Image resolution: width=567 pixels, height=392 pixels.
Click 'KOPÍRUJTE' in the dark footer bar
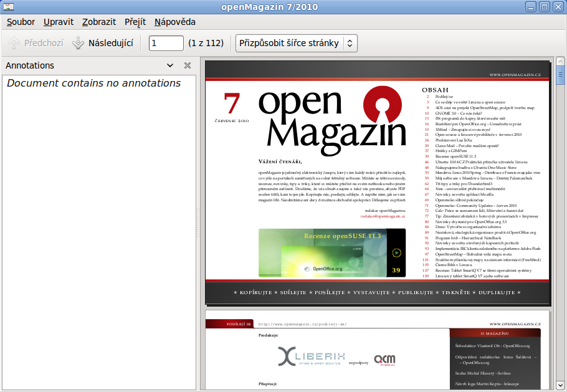click(x=255, y=292)
